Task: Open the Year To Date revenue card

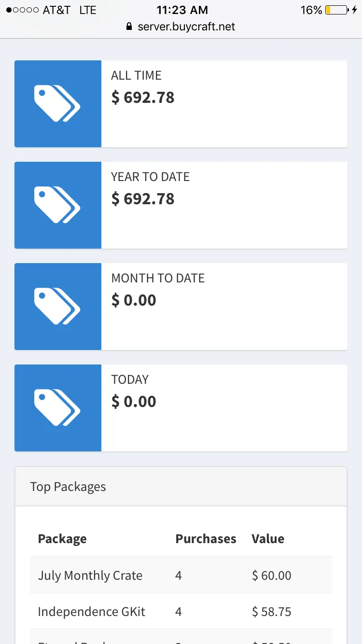Action: 224,205
